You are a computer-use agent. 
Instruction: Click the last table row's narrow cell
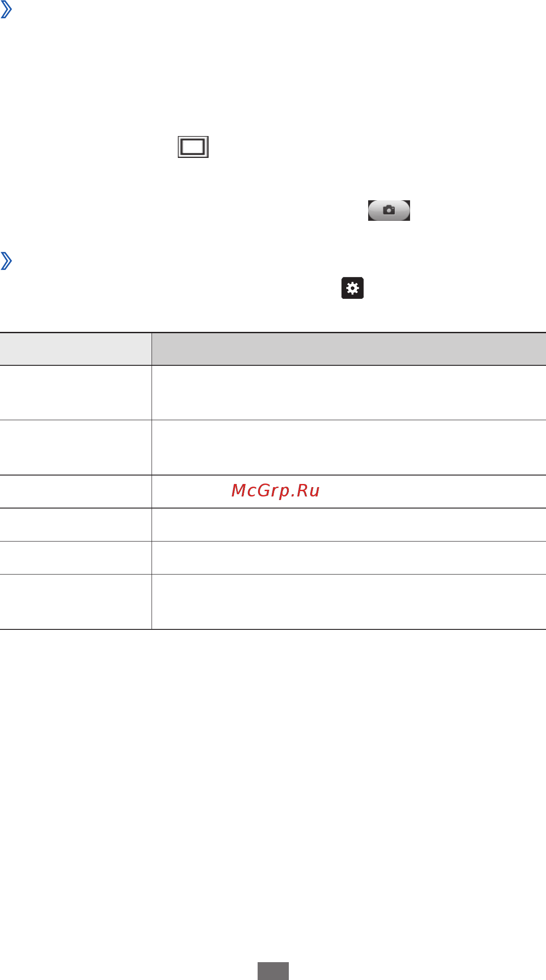76,602
